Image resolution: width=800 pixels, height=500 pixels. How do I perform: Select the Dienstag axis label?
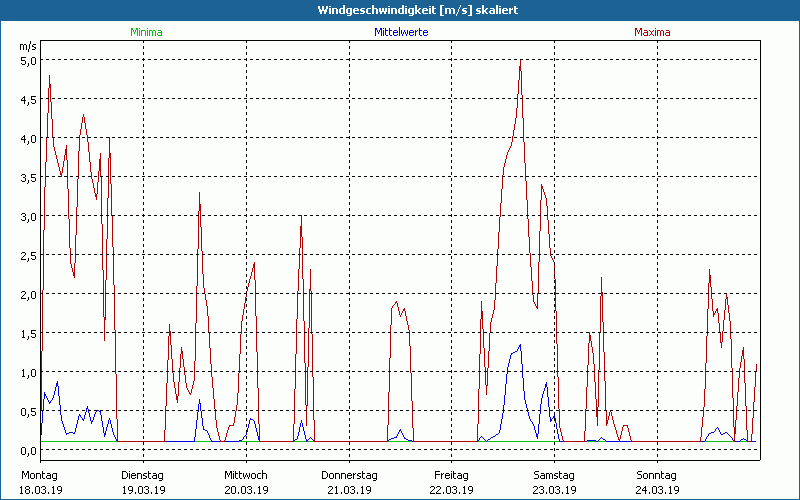pyautogui.click(x=143, y=475)
